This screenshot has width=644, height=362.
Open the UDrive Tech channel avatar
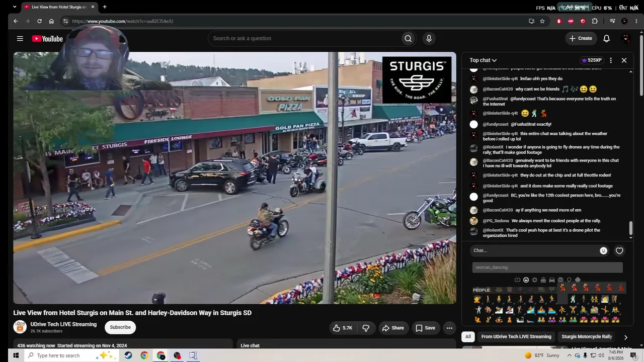pyautogui.click(x=20, y=327)
